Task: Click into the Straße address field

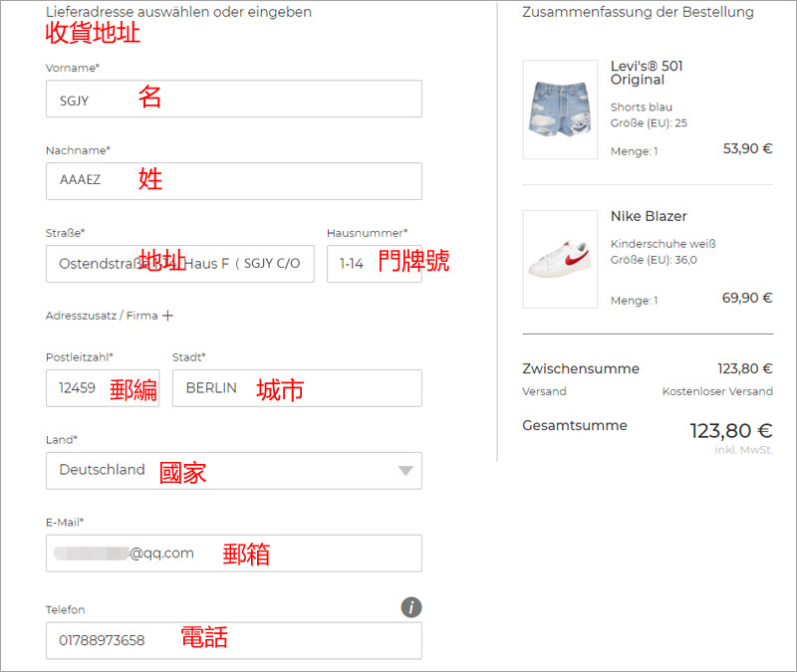Action: (x=179, y=264)
